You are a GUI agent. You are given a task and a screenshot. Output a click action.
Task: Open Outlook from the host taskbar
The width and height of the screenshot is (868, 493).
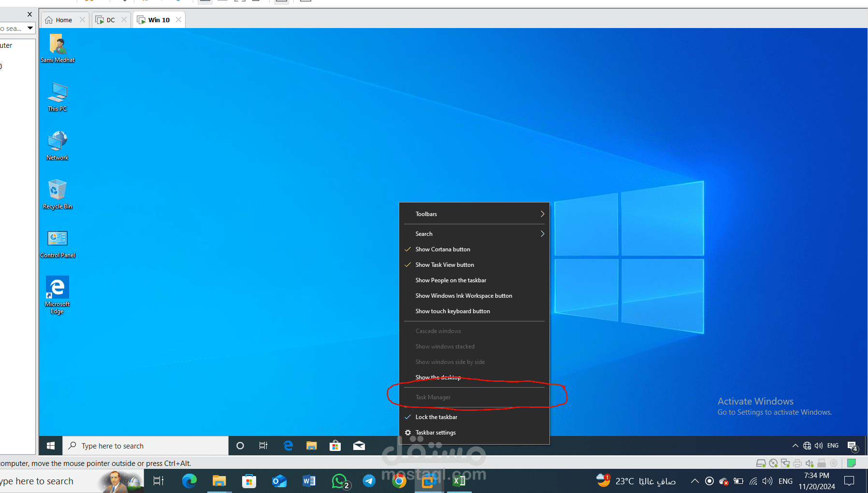[x=279, y=481]
